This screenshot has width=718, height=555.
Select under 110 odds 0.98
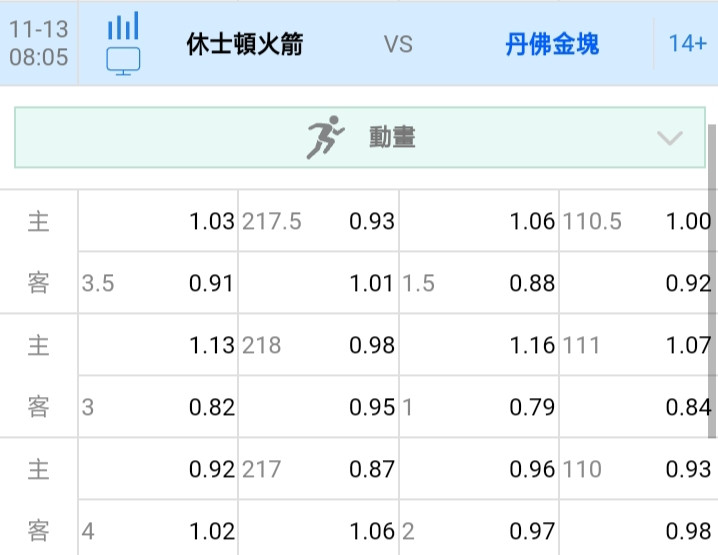click(688, 532)
